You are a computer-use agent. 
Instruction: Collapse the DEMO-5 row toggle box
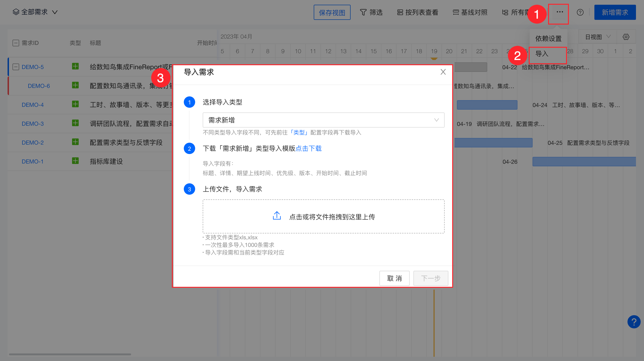point(16,67)
